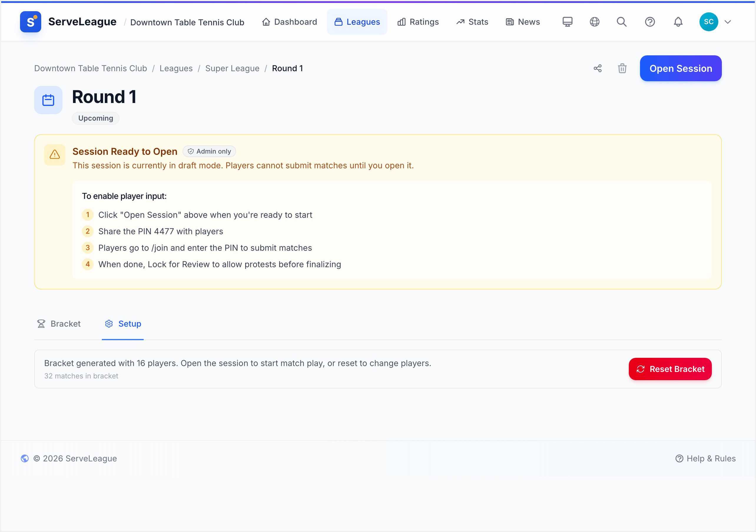Open Help & Rules footer link
Viewport: 756px width, 532px height.
coord(705,458)
